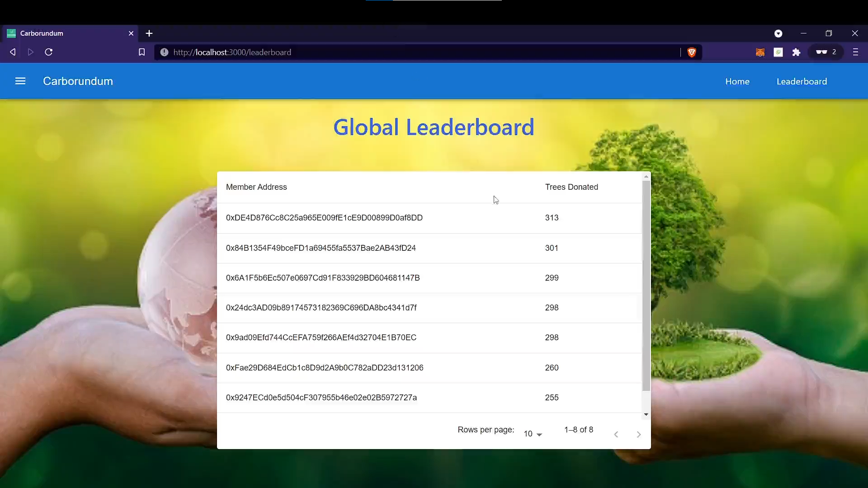Open the MetaMask fox extension
Screen dimensions: 868x488
[760, 52]
